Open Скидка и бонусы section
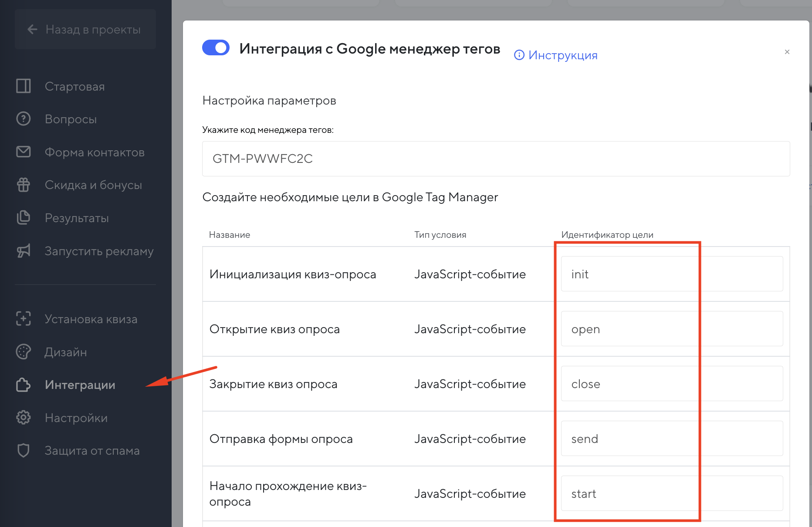This screenshot has width=812, height=527. [93, 185]
